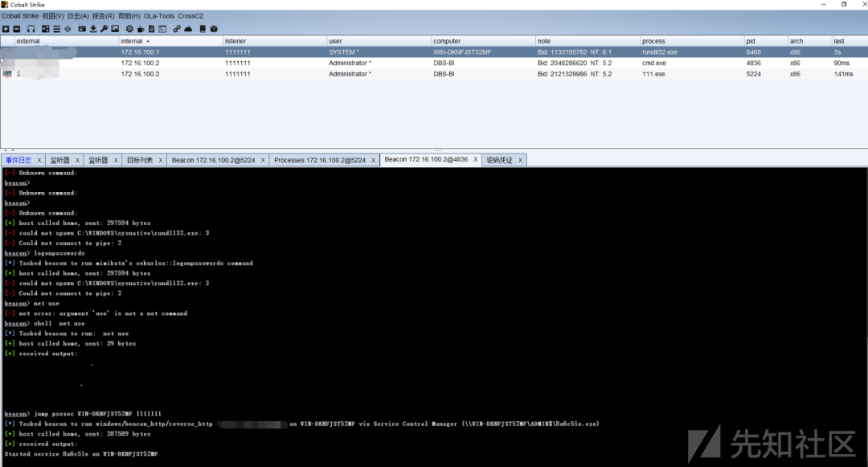Click the chain link host file icon
Screen dimensions: 868x467
[x=177, y=29]
